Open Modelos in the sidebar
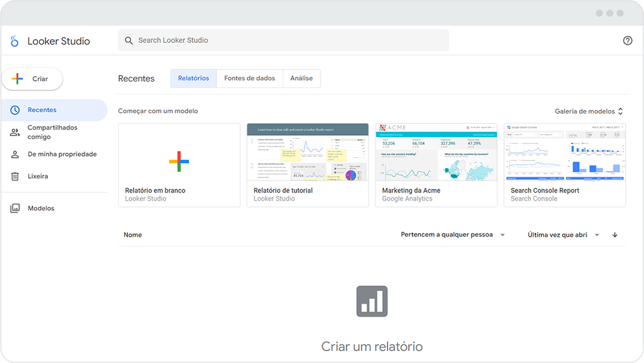The image size is (644, 363). pyautogui.click(x=54, y=208)
